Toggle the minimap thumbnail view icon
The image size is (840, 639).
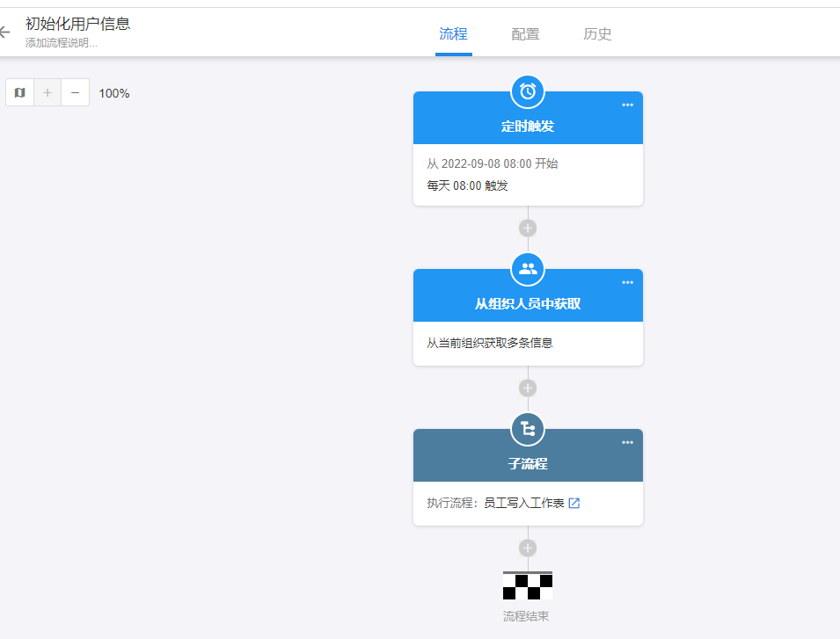click(x=20, y=92)
